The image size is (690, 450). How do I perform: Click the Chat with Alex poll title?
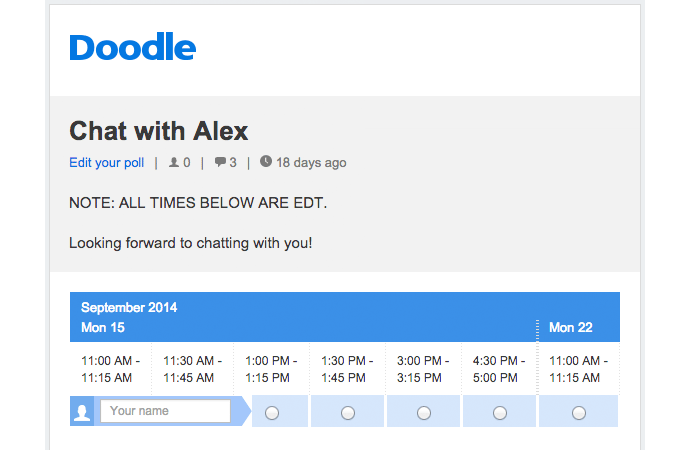[x=158, y=131]
